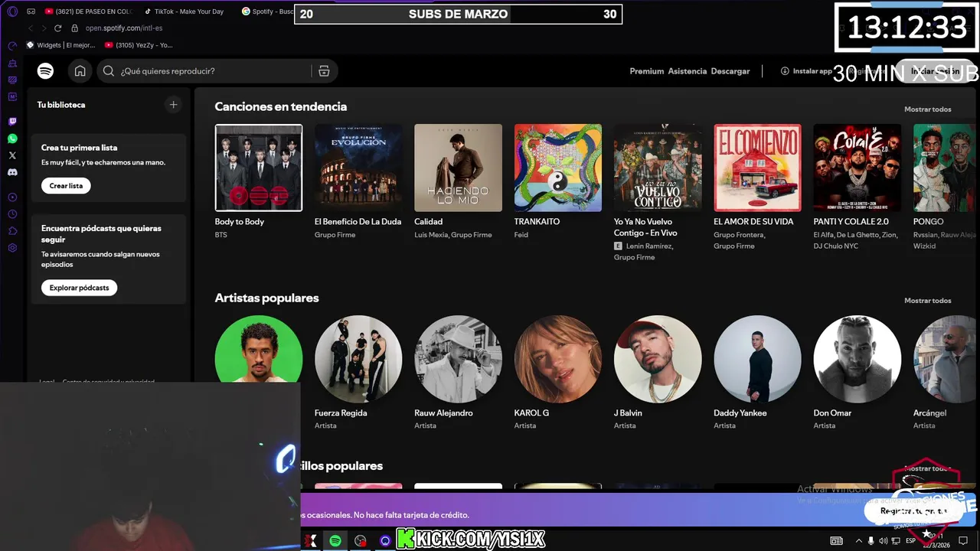Open Asistencia link in Spotify header

click(688, 71)
